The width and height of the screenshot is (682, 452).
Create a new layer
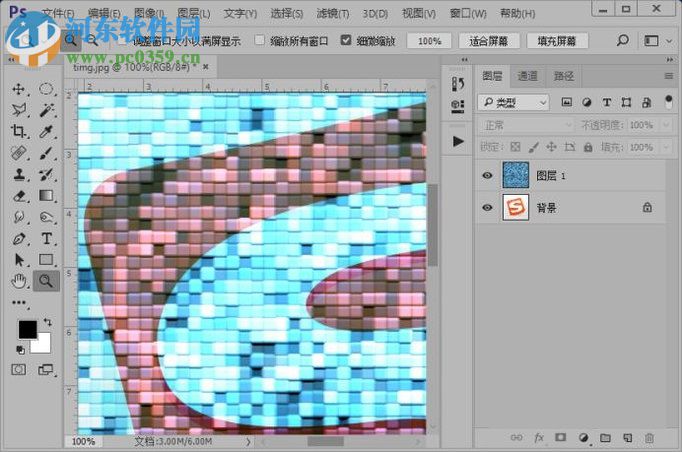(627, 438)
